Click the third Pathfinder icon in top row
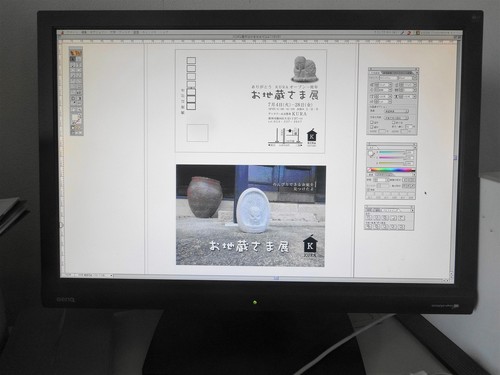 (385, 218)
